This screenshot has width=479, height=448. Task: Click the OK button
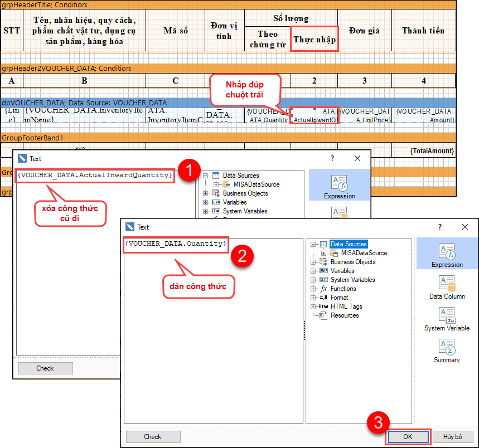(x=408, y=437)
